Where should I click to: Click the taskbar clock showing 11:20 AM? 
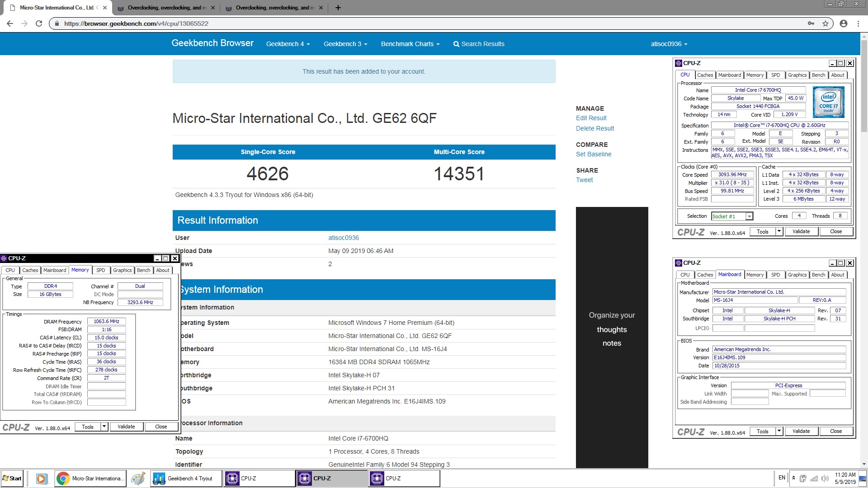point(845,479)
